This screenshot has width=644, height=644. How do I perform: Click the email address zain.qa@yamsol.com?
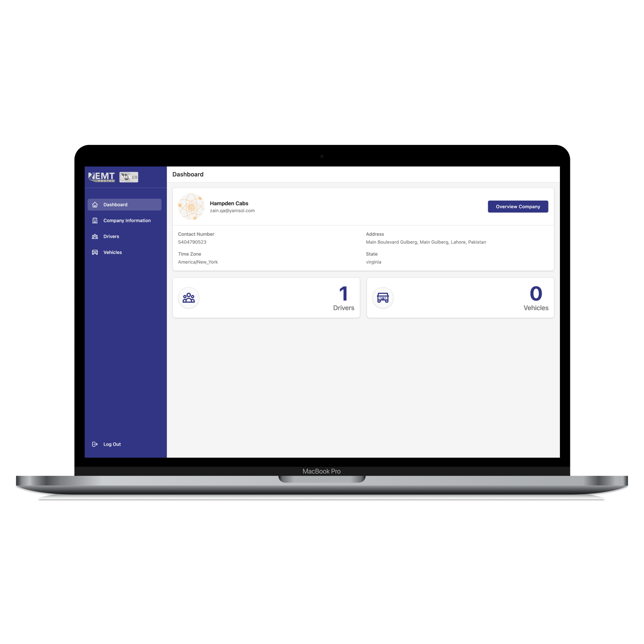coord(232,211)
